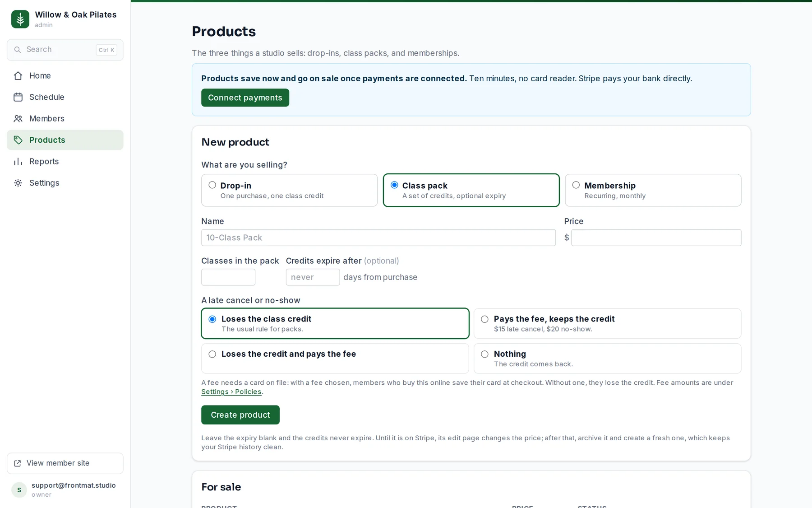The width and height of the screenshot is (812, 508).
Task: Click the Willow & Oak Pilates leaf logo
Action: 20,19
